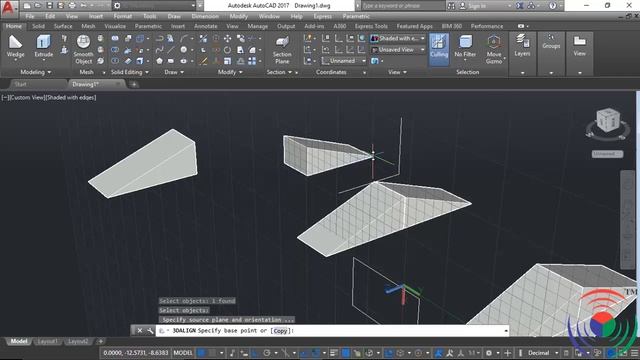Click Sign In in title bar

click(477, 6)
